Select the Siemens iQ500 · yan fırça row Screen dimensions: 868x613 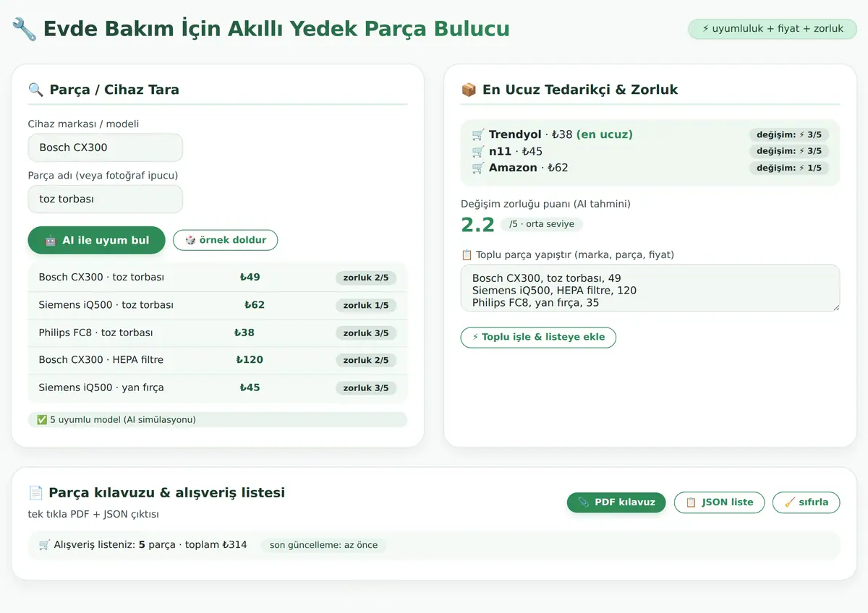[x=218, y=387]
